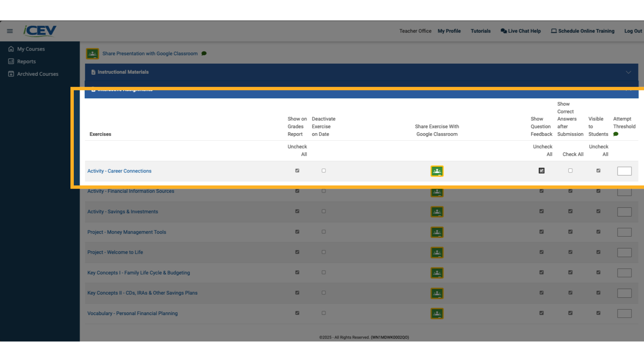This screenshot has width=644, height=362.
Task: Expand the Instructional Materials section chevron
Action: (x=629, y=72)
